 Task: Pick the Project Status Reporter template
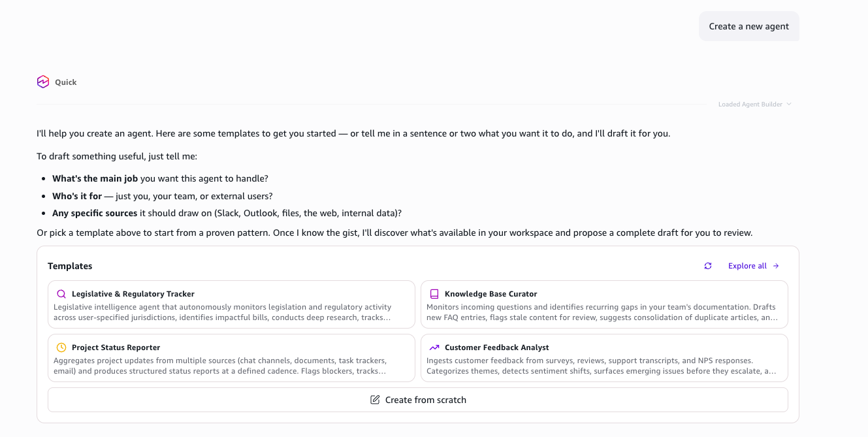click(231, 358)
